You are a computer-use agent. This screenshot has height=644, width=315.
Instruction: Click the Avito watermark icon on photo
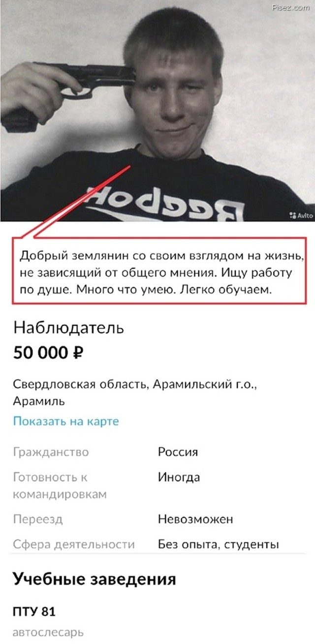pos(293,215)
